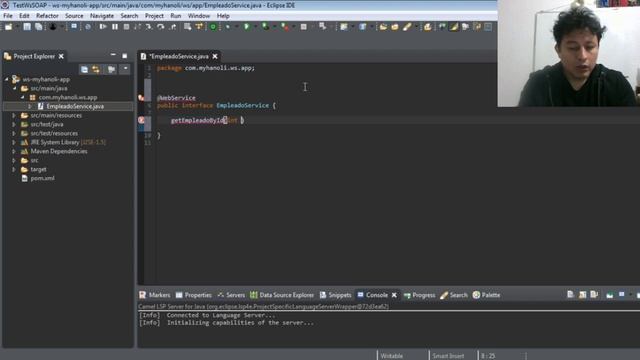Click the Step Return debug icon

[x=173, y=27]
